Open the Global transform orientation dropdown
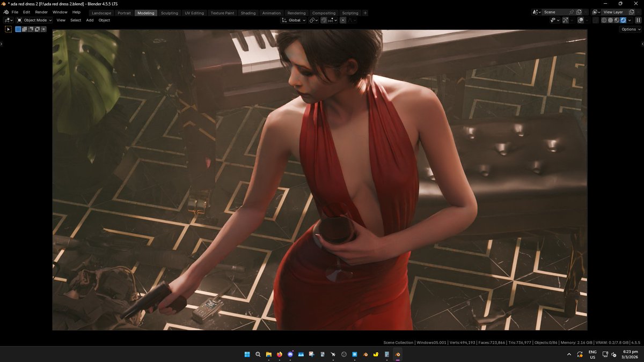 pos(294,20)
